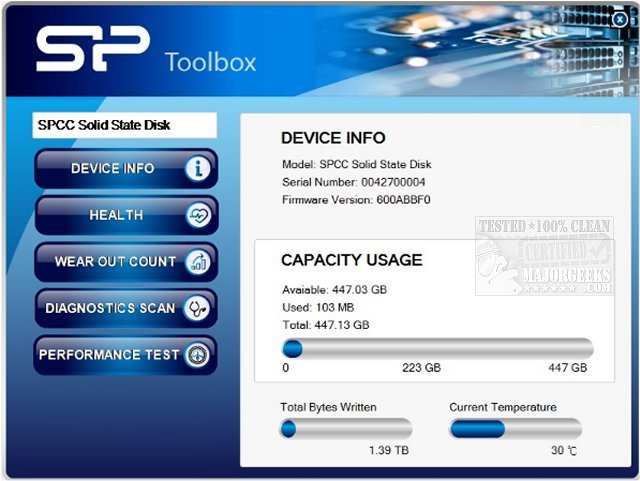Open the PERFORMANCE TEST section
Screen dimensions: 640x481
click(x=125, y=355)
